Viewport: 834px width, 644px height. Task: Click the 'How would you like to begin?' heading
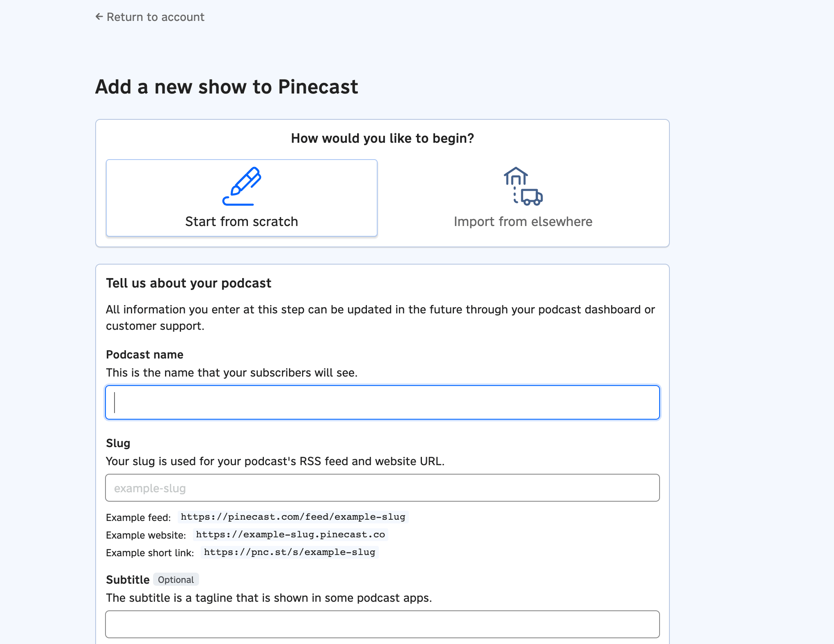tap(382, 138)
